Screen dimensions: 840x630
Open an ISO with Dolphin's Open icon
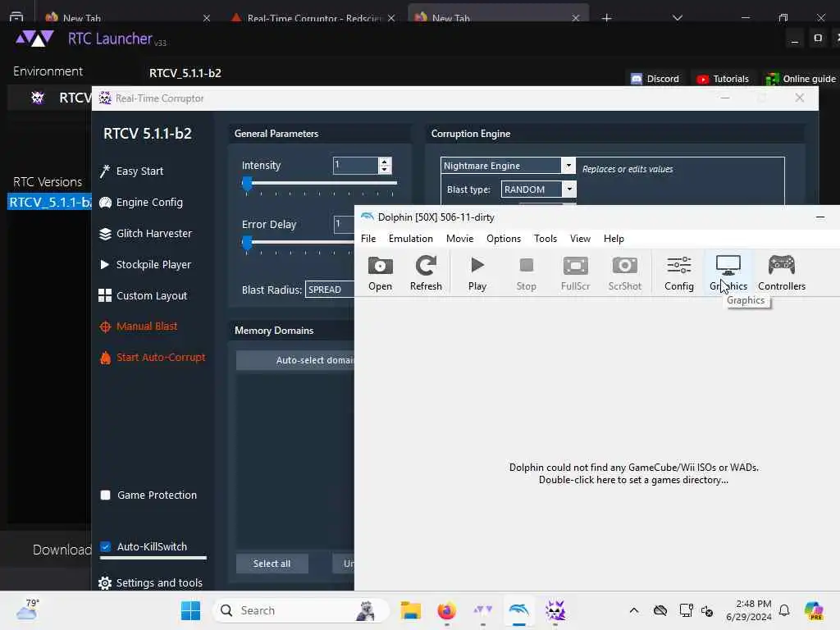click(x=380, y=273)
